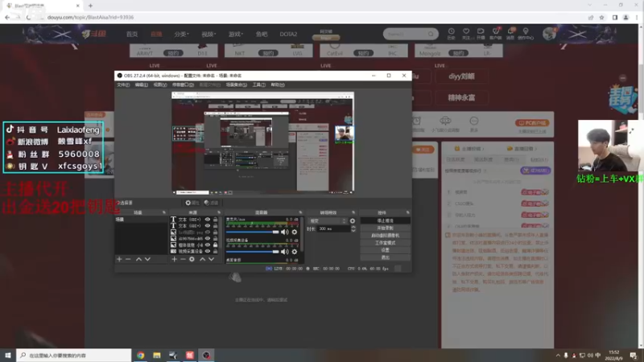The width and height of the screenshot is (644, 362).
Task: Open Settings button in Controls dock
Action: 385,250
